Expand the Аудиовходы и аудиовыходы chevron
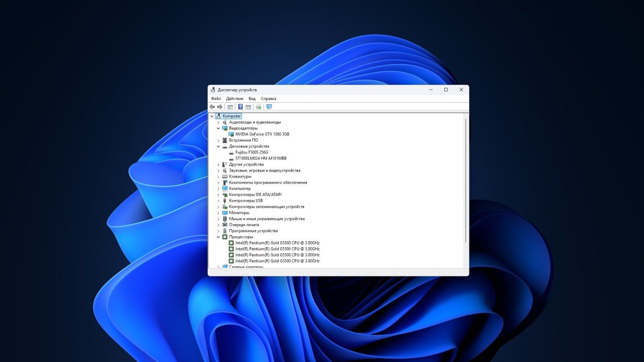The image size is (644, 362). point(219,122)
